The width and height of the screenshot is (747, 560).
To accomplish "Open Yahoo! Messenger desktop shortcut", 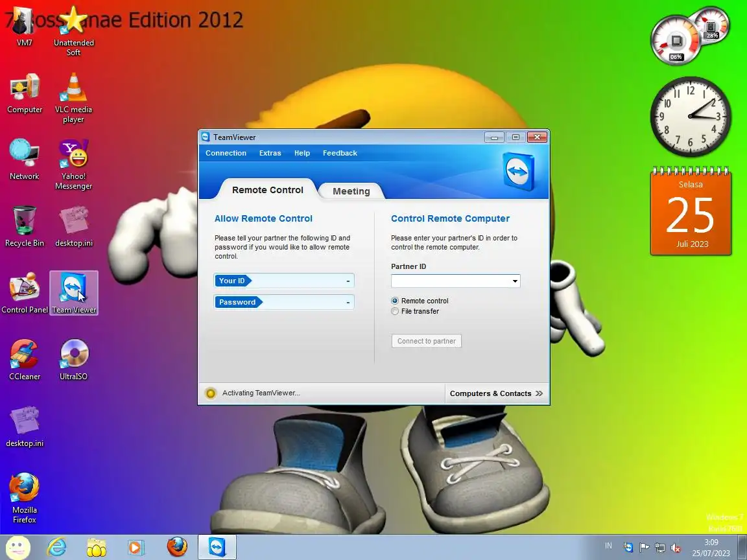I will 73,165.
